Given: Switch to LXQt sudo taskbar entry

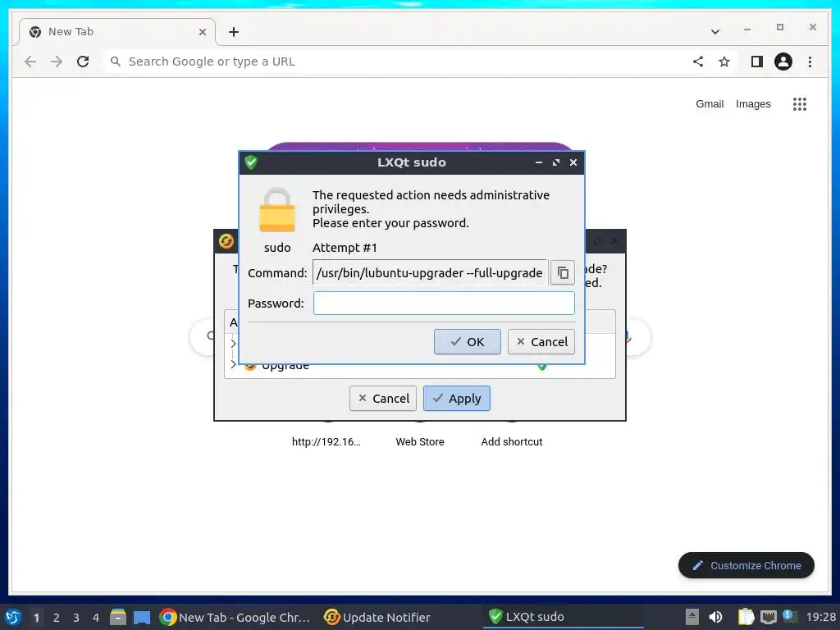Looking at the screenshot, I should [564, 617].
